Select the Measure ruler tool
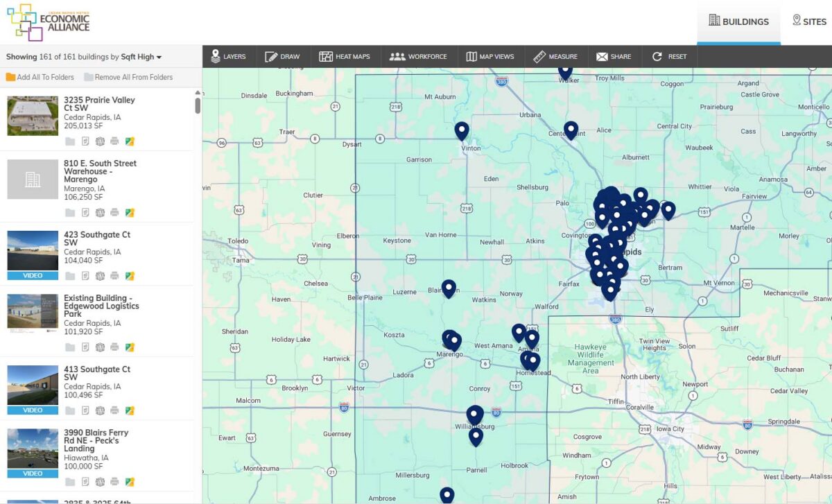This screenshot has height=504, width=832. [555, 56]
